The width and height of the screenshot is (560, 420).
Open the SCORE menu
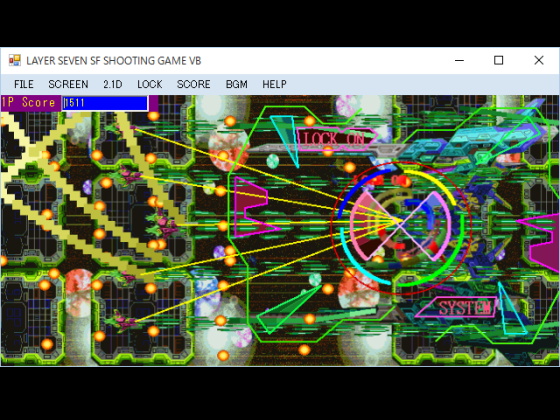194,84
